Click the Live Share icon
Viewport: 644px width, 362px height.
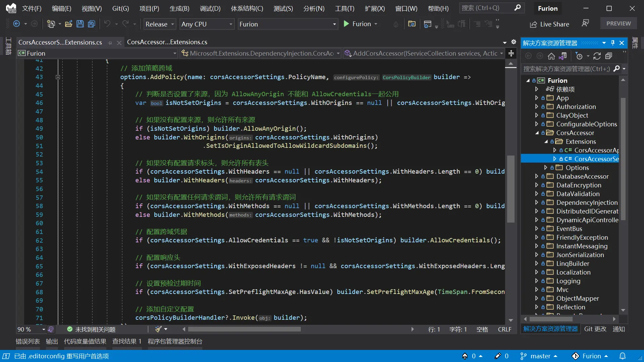click(x=533, y=24)
